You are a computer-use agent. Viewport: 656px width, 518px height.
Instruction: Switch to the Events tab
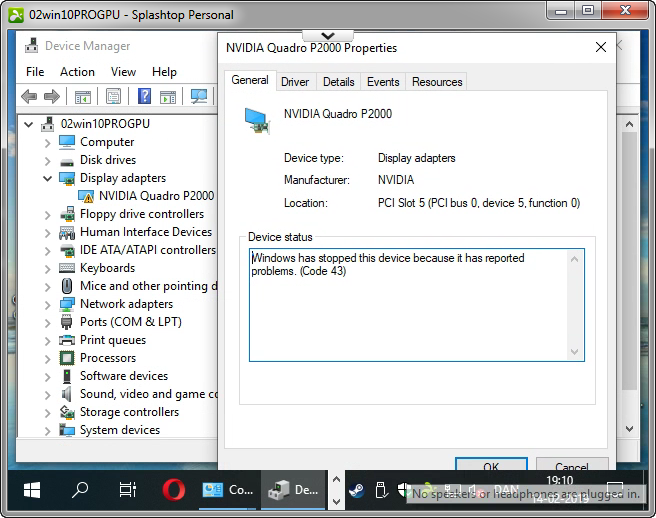coord(383,82)
